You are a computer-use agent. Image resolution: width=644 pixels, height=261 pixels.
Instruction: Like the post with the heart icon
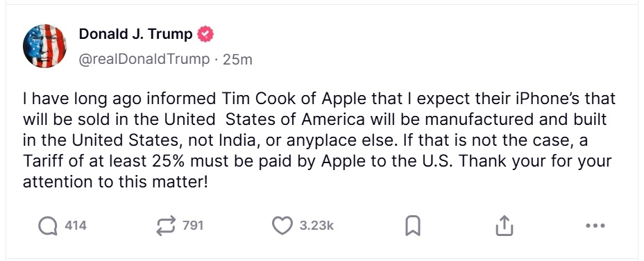(x=282, y=226)
